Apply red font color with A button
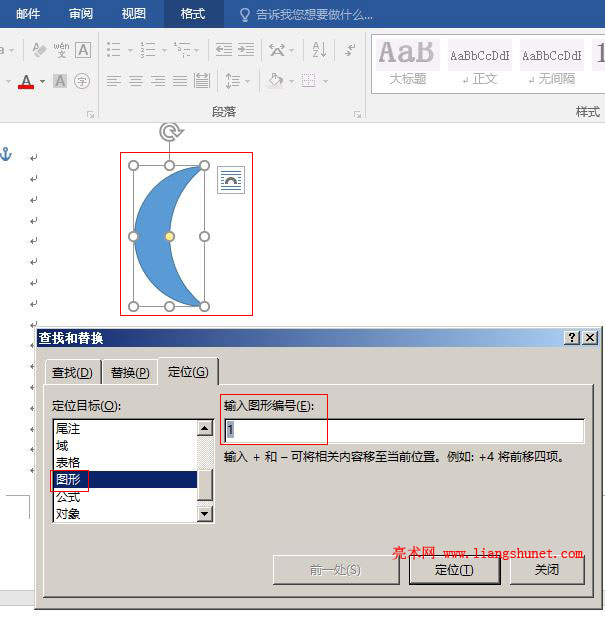Image resolution: width=605 pixels, height=620 pixels. 26,81
